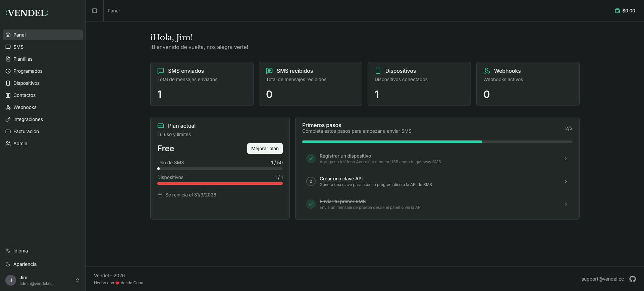Click the Webhooks card icon
Image resolution: width=644 pixels, height=291 pixels.
[x=487, y=71]
